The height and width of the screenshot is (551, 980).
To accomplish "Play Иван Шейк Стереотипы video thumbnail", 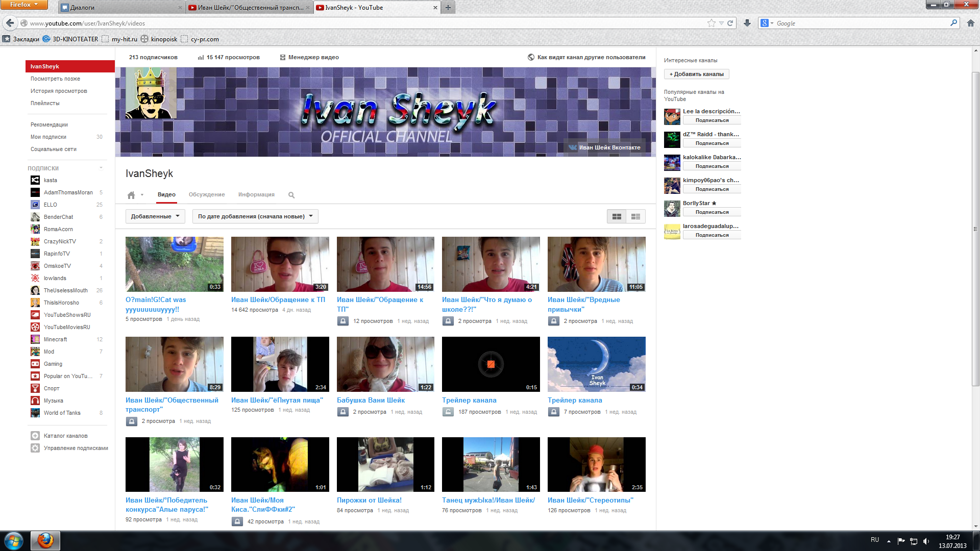I will (597, 464).
